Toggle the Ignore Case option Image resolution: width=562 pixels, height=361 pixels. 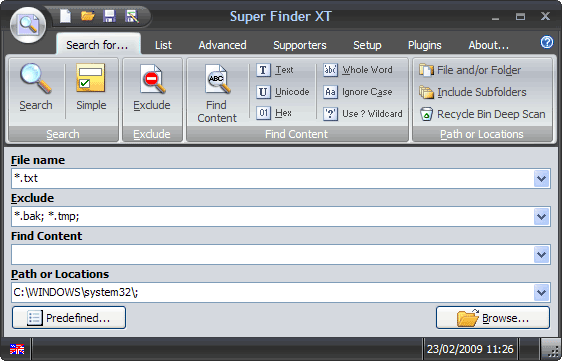pos(358,92)
